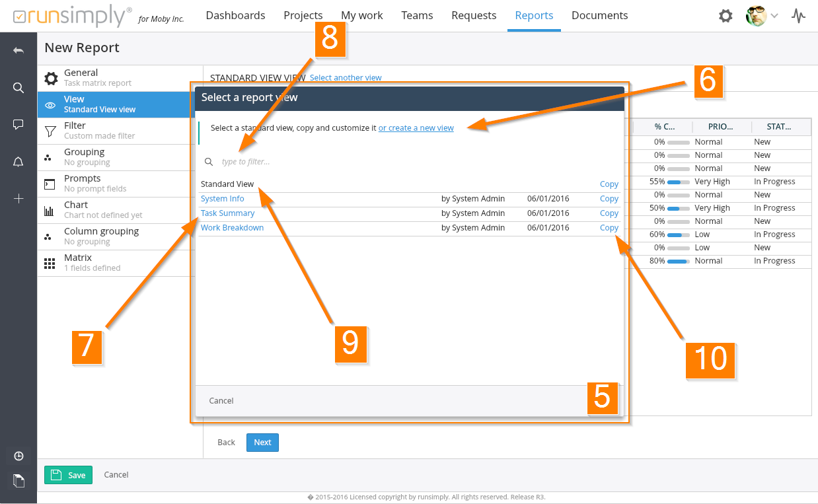Viewport: 818px width, 504px height.
Task: Open the chat bubble icon in sidebar
Action: click(19, 124)
